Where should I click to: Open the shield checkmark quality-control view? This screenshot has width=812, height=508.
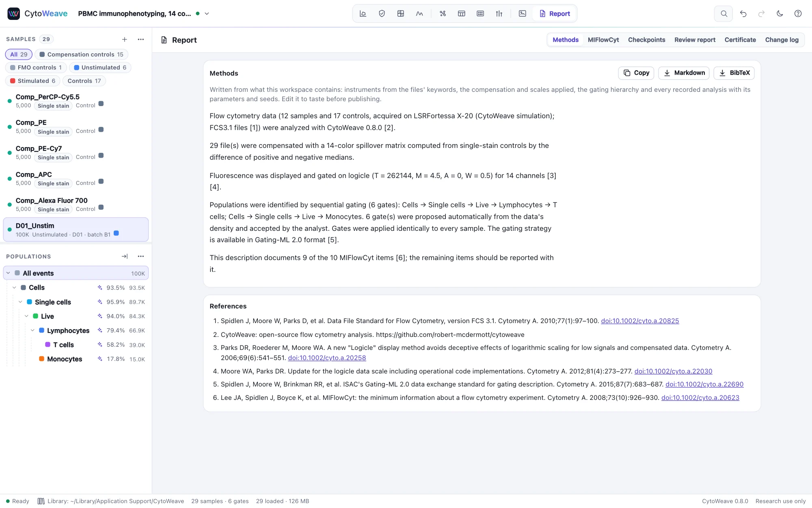coord(382,13)
